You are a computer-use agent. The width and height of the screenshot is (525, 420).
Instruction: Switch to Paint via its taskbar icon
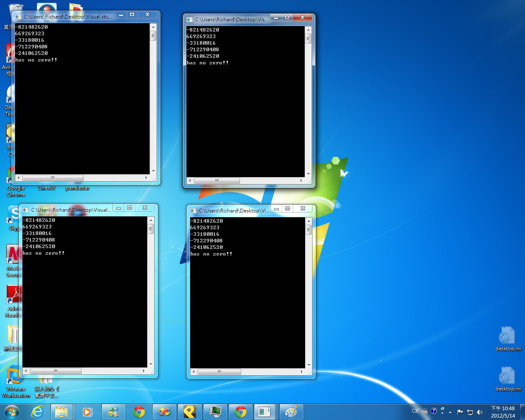[x=291, y=412]
